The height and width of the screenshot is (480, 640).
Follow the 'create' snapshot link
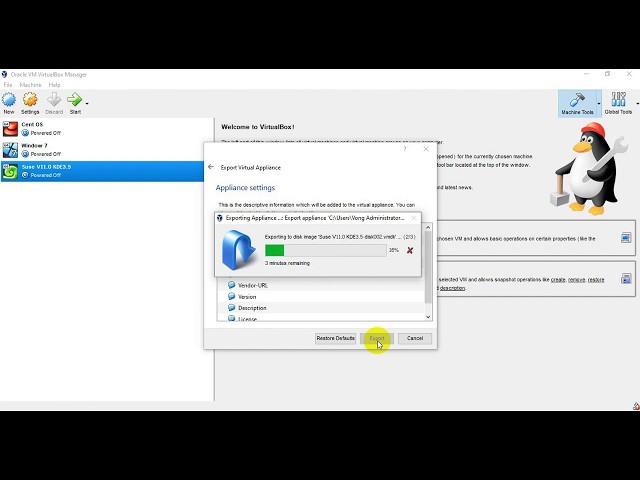[558, 280]
